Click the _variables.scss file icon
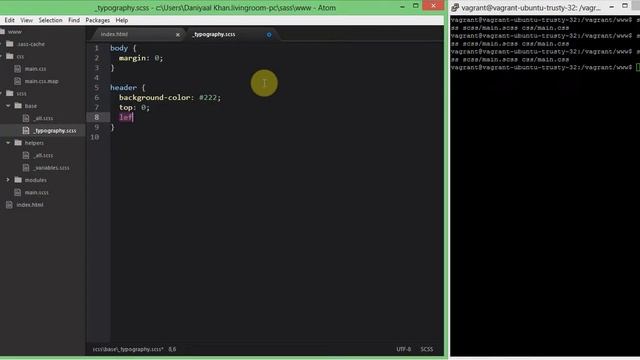This screenshot has height=360, width=640. click(26, 167)
